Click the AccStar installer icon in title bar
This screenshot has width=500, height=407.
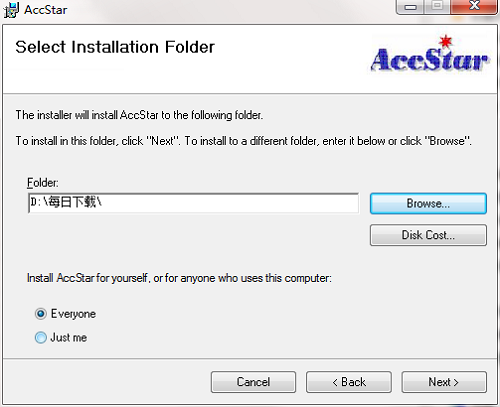click(x=11, y=10)
